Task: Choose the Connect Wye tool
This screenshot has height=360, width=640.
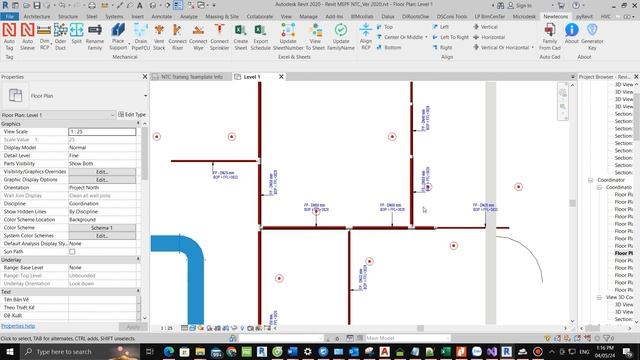Action: [198, 37]
